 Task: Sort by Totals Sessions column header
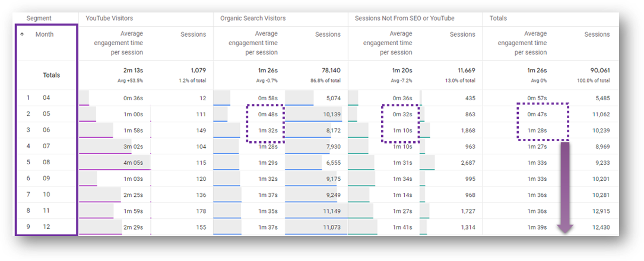point(597,34)
